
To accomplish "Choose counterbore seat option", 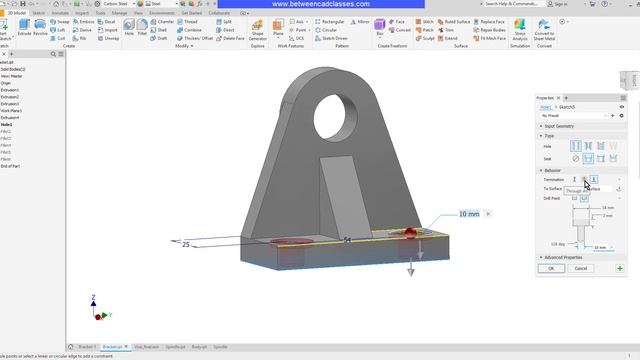I will [x=588, y=158].
